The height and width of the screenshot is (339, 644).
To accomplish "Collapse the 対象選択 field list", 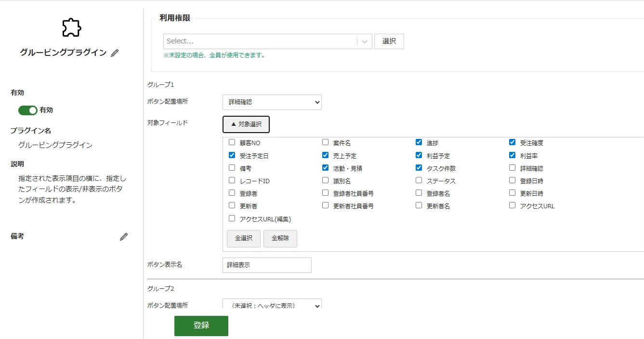I will click(246, 124).
